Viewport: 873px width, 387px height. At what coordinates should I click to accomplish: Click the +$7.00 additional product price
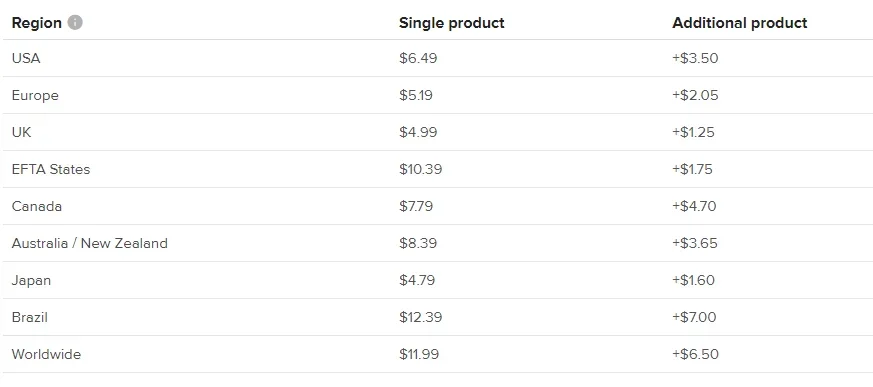pos(694,317)
